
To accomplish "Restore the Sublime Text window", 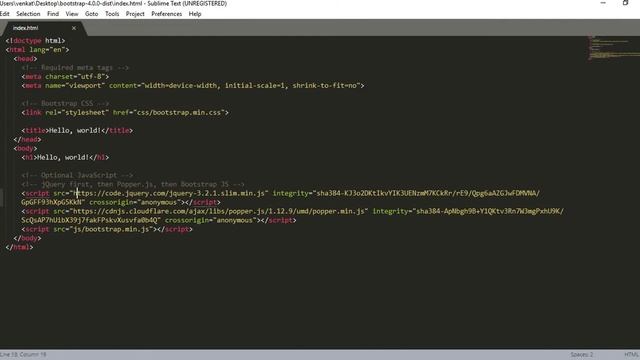I will (x=625, y=3).
